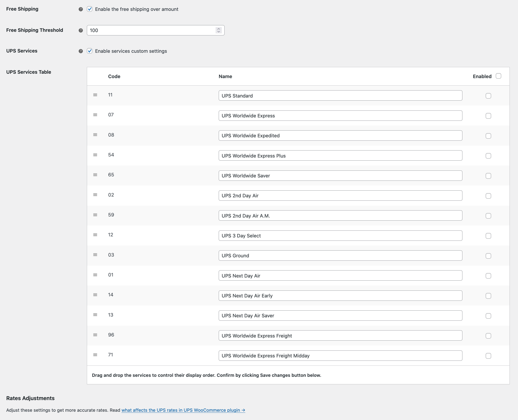Grab the drag handle for code 13 row

click(95, 315)
